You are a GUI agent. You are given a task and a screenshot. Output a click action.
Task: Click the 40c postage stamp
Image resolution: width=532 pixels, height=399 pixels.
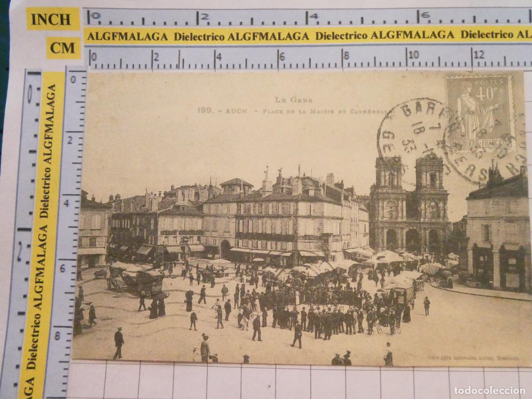(x=480, y=113)
